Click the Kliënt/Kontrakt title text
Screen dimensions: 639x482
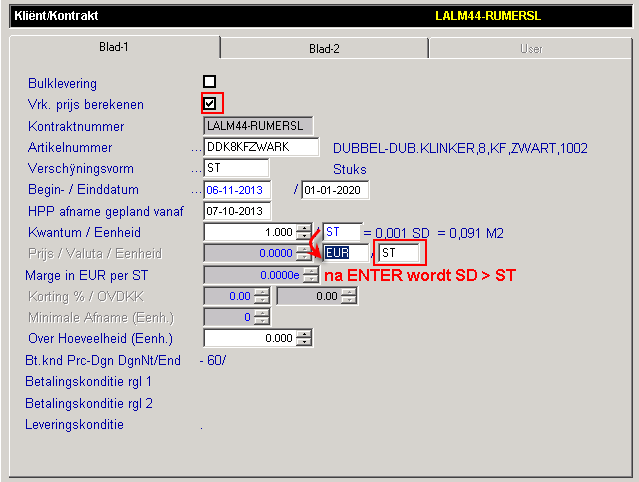pyautogui.click(x=56, y=16)
